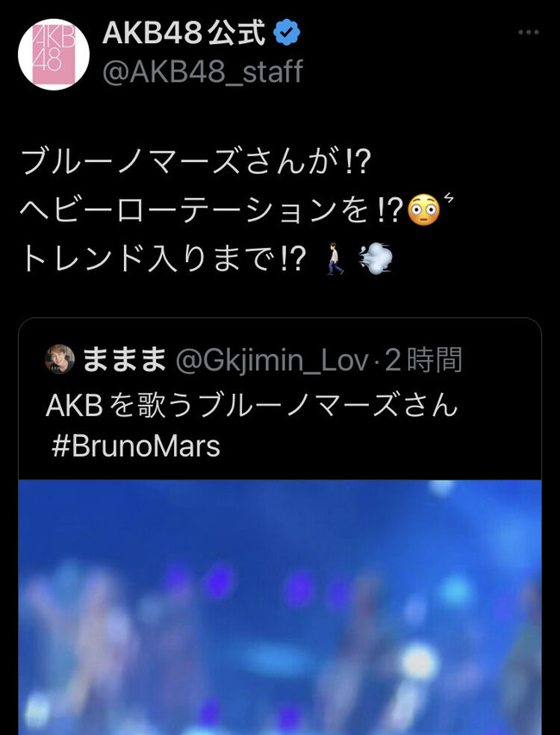The height and width of the screenshot is (735, 560).
Task: Open the @AKB48_staff handle
Action: tap(202, 72)
